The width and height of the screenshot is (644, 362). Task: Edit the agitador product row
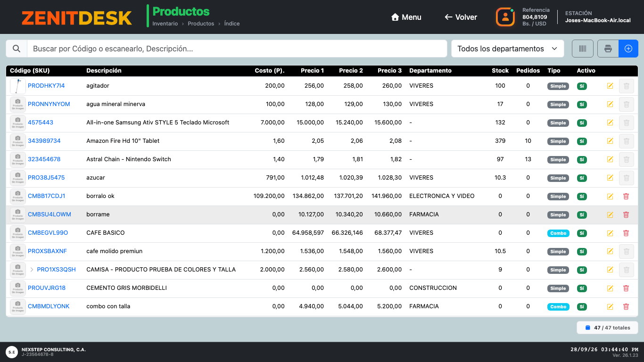tap(610, 86)
